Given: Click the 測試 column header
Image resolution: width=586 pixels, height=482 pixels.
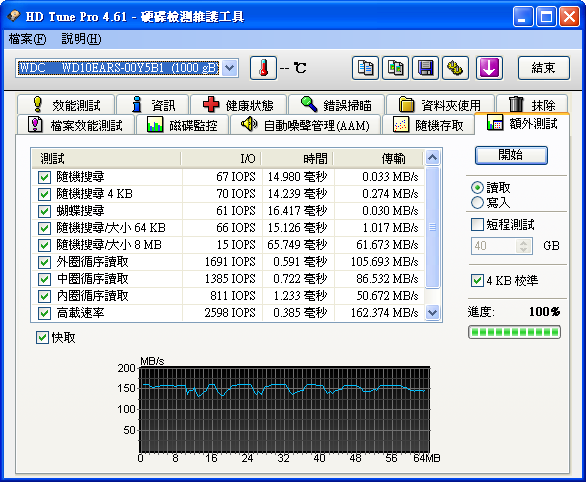Looking at the screenshot, I should [x=107, y=158].
